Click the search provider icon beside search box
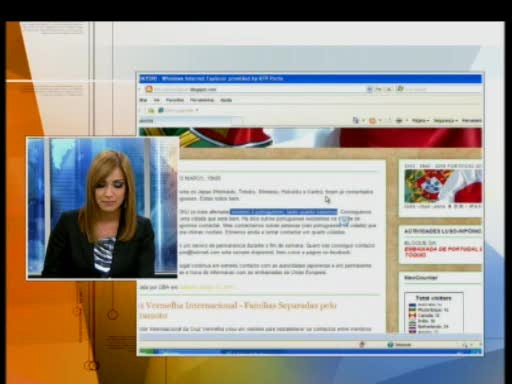This screenshot has width=512, height=384. point(400,89)
